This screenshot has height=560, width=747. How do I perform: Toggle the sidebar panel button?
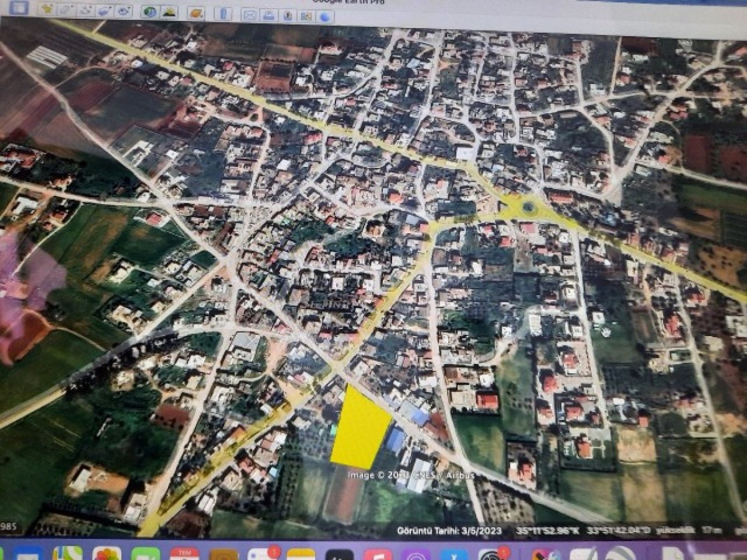[x=19, y=8]
